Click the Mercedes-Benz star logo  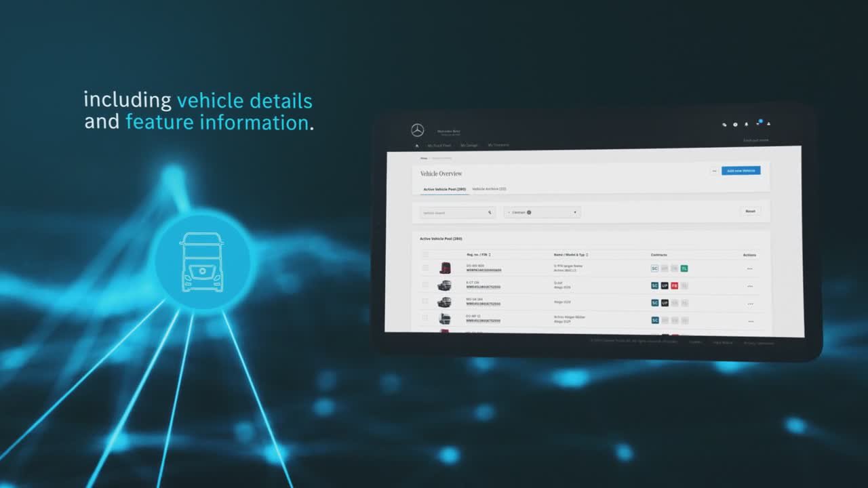[417, 130]
